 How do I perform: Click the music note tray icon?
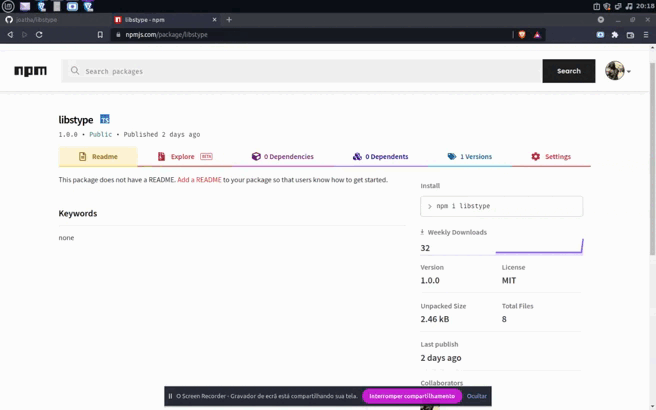[629, 6]
